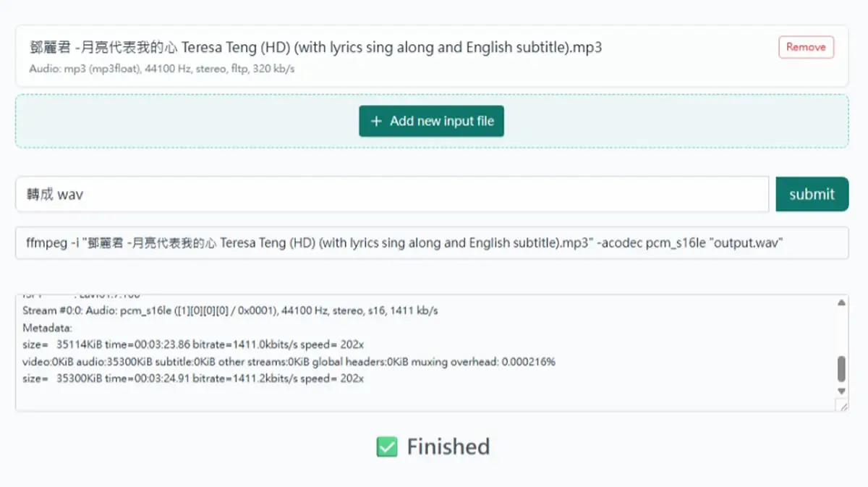The width and height of the screenshot is (868, 487).
Task: Click the Teresa Teng mp3 file name
Action: (315, 48)
